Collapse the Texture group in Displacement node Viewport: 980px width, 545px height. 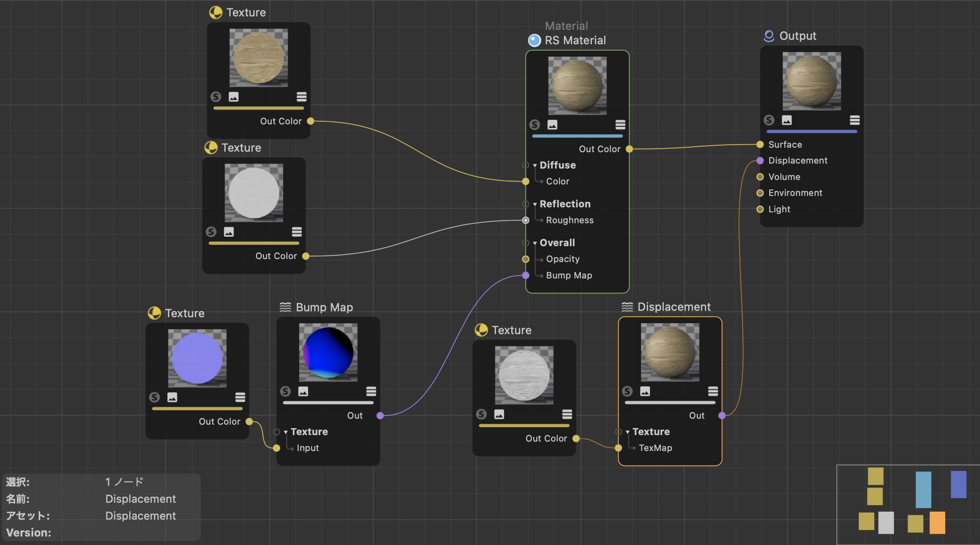[628, 432]
